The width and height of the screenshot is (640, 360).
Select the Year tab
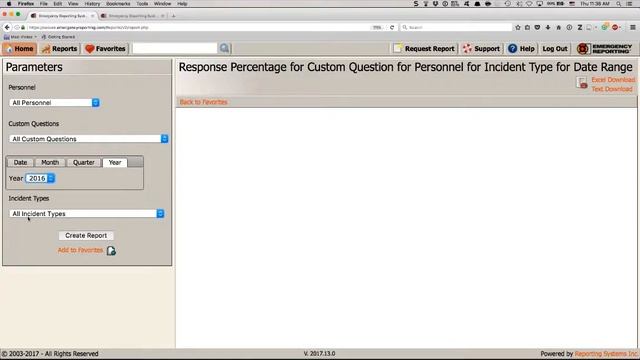[x=115, y=162]
